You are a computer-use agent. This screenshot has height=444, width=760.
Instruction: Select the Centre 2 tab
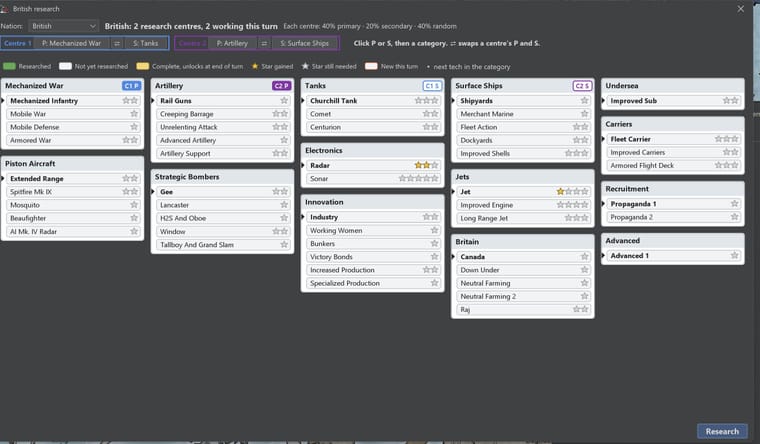(191, 43)
